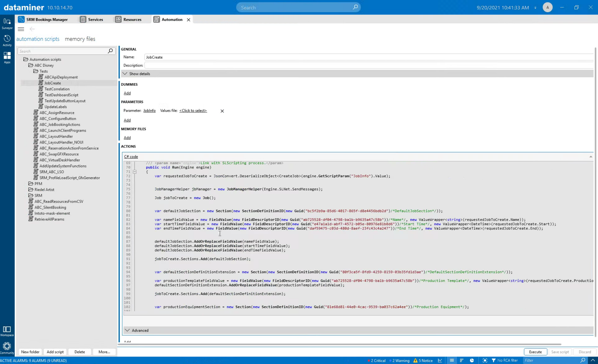Click the SRM Bookings Manager tab icon
Screen dimensions: 598x364
click(21, 19)
